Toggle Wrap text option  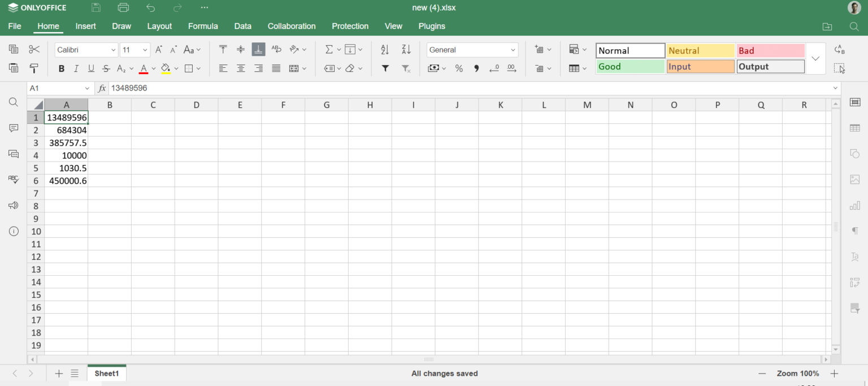click(276, 50)
